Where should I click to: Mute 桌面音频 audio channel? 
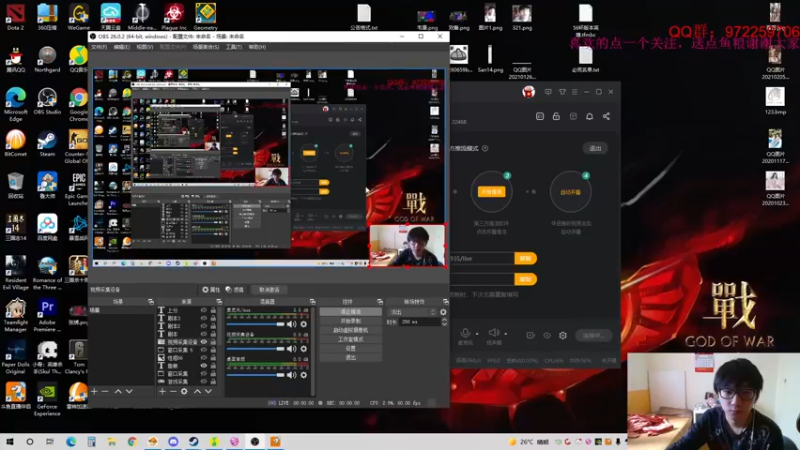[x=291, y=375]
